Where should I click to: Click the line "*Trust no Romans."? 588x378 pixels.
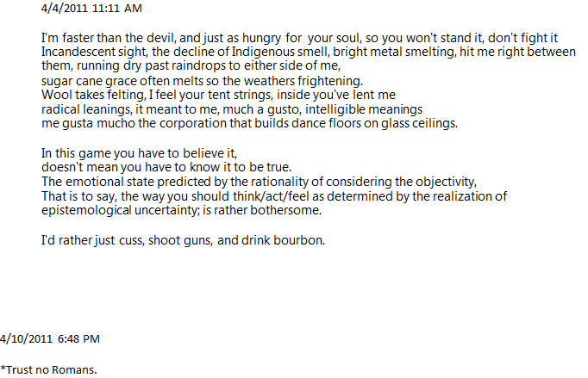(49, 369)
